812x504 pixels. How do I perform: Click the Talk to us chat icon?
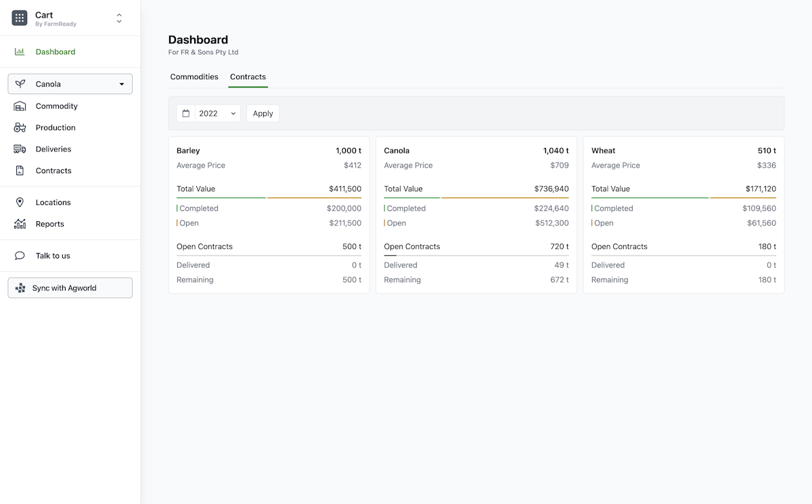click(x=20, y=256)
